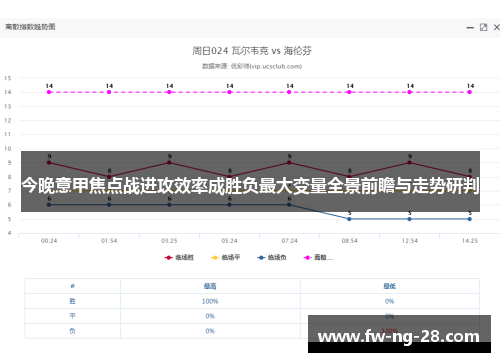Select the magenta data point at 05:24
This screenshot has height=362, width=500.
[229, 92]
